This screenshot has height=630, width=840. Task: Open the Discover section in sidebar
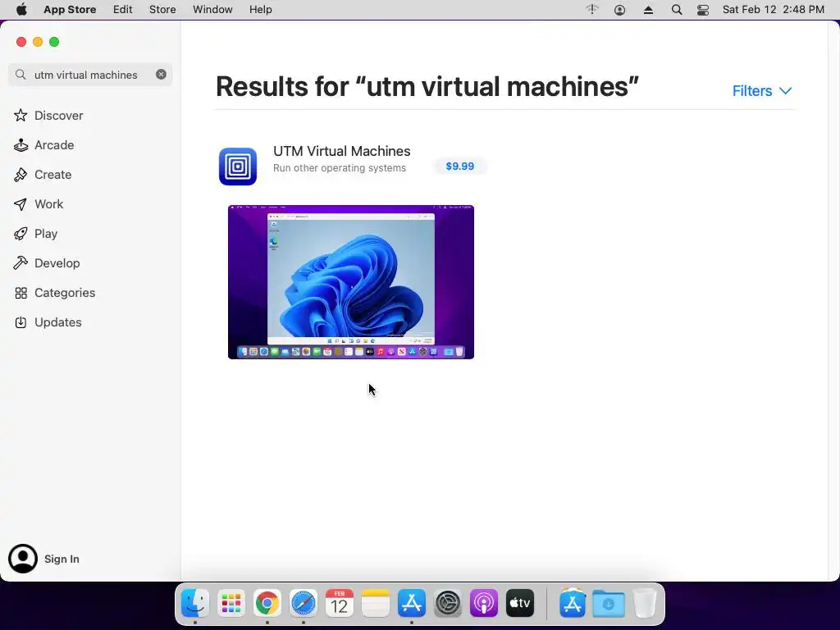pos(48,116)
